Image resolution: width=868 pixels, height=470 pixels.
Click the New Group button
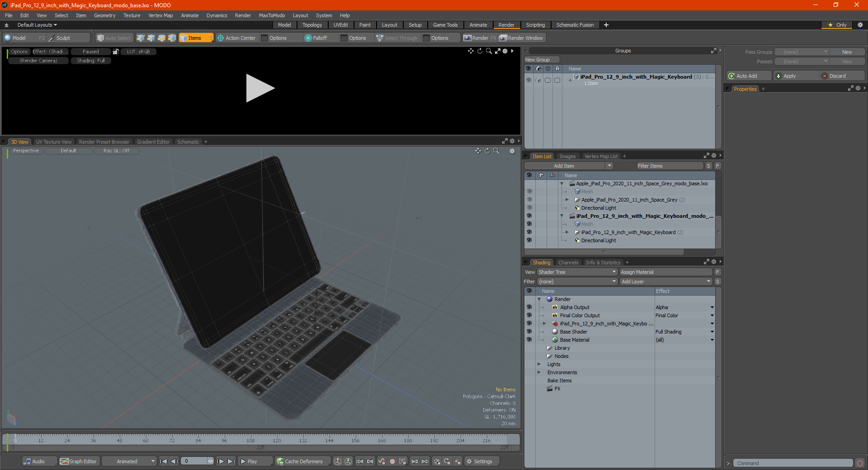click(x=542, y=60)
